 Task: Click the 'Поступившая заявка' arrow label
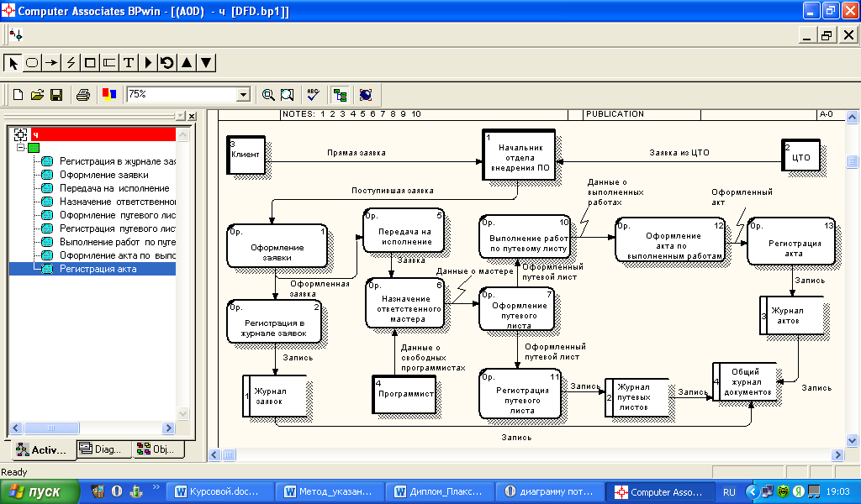[x=393, y=191]
